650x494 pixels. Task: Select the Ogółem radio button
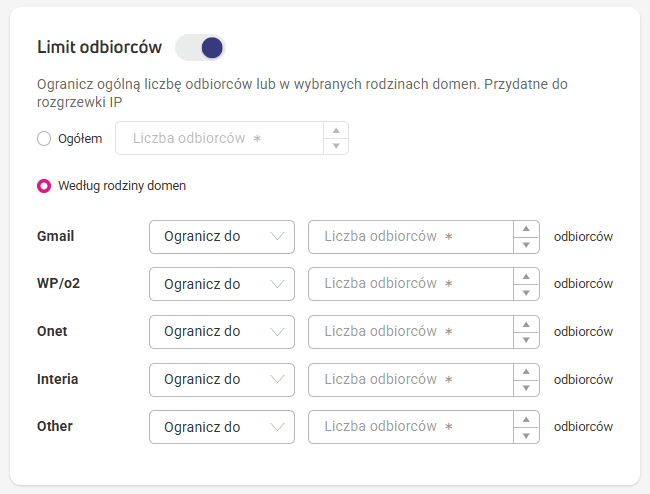[x=44, y=138]
